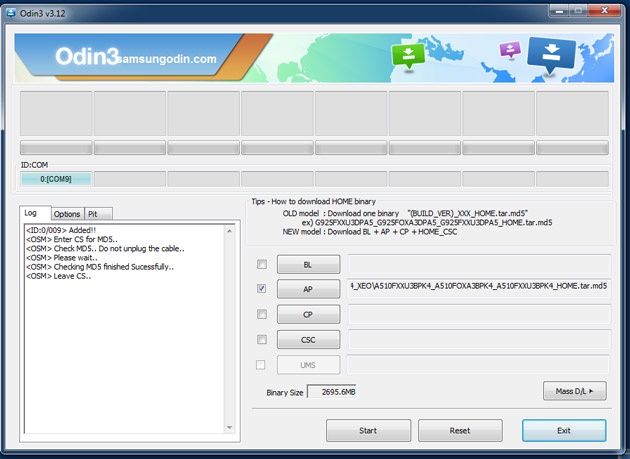The image size is (630, 459).
Task: Click the log scrollbar down arrow
Action: [x=229, y=427]
